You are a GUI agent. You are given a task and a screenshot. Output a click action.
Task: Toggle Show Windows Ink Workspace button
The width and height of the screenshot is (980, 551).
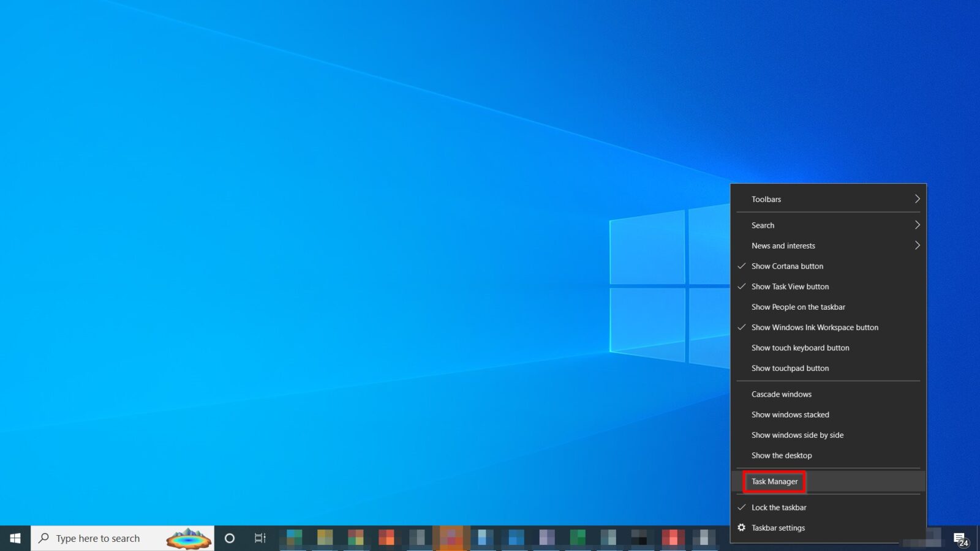(x=815, y=328)
